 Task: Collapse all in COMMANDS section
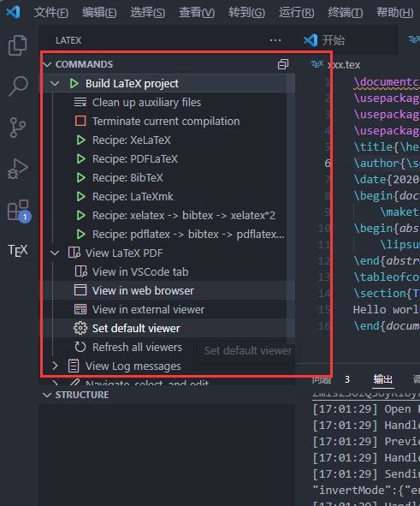pyautogui.click(x=283, y=64)
